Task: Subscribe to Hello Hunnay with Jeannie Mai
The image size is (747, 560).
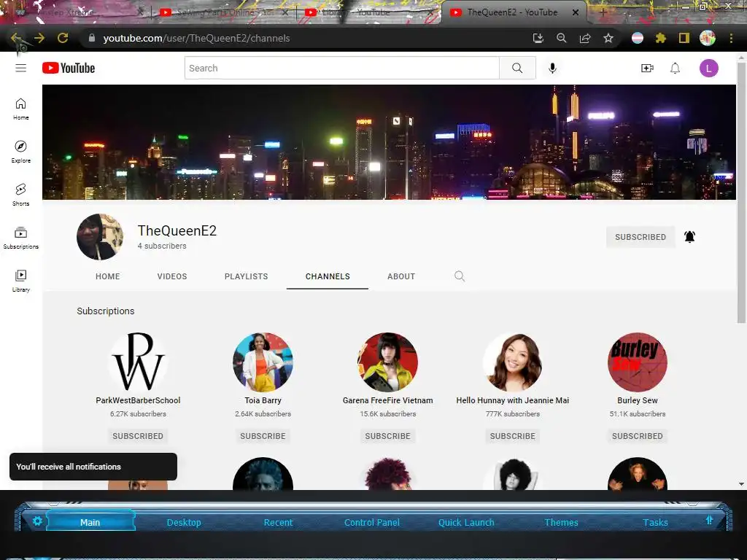Action: pyautogui.click(x=513, y=436)
